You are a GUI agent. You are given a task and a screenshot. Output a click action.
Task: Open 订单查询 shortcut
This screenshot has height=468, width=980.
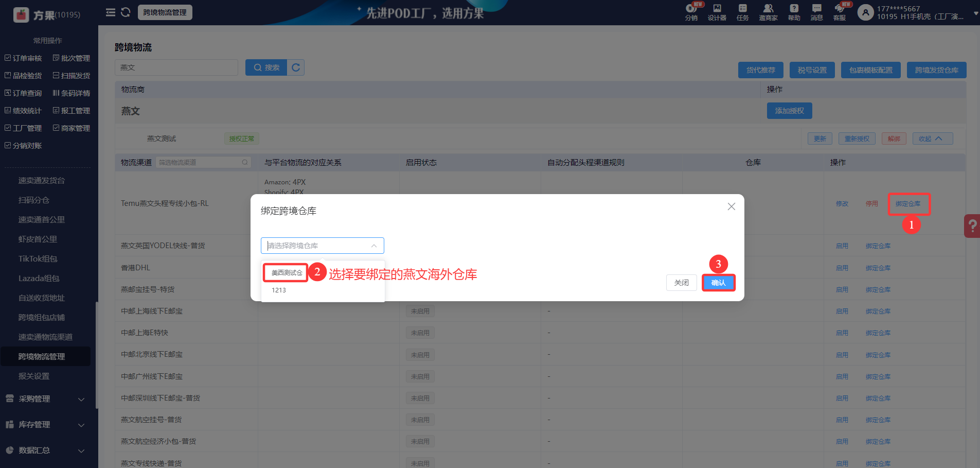(23, 93)
